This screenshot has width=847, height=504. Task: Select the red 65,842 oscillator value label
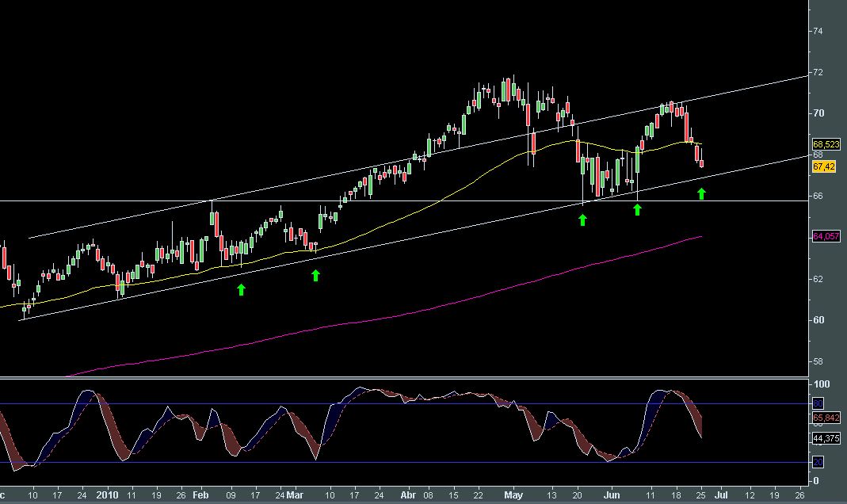(826, 416)
